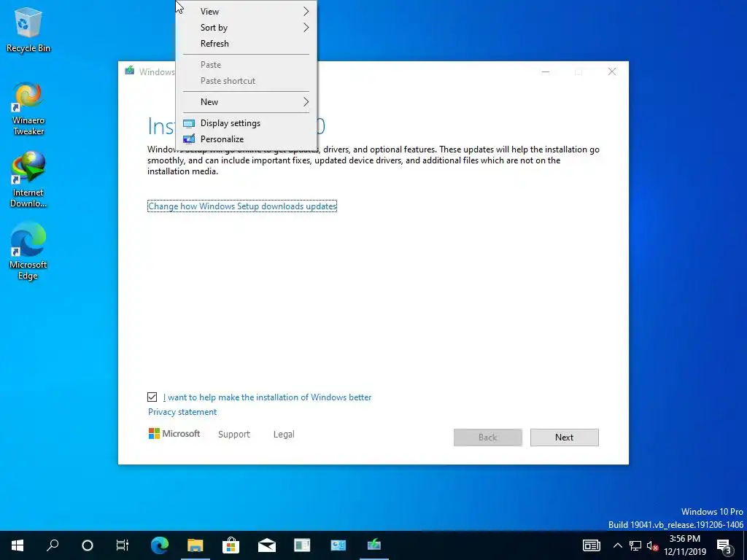Open File Explorer from taskbar
Image resolution: width=747 pixels, height=560 pixels.
[195, 545]
